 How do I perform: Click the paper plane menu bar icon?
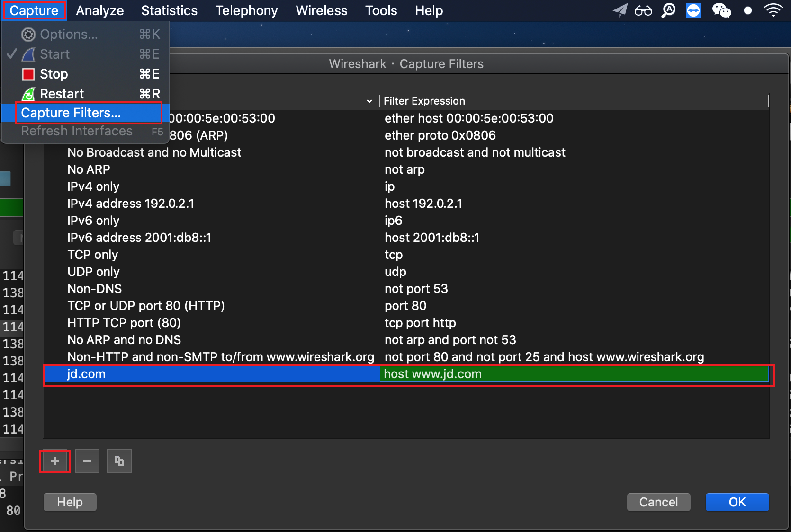click(x=620, y=10)
